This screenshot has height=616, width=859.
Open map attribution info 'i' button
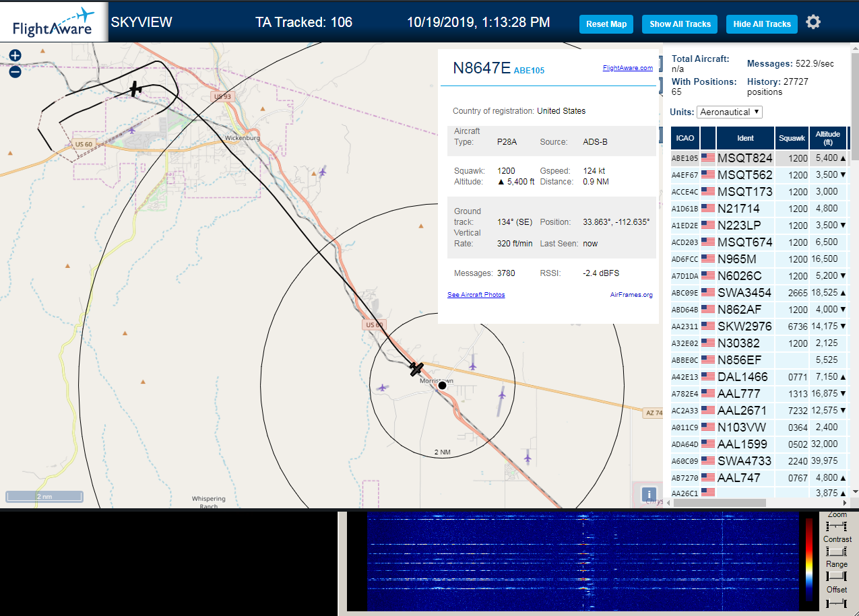pyautogui.click(x=648, y=494)
